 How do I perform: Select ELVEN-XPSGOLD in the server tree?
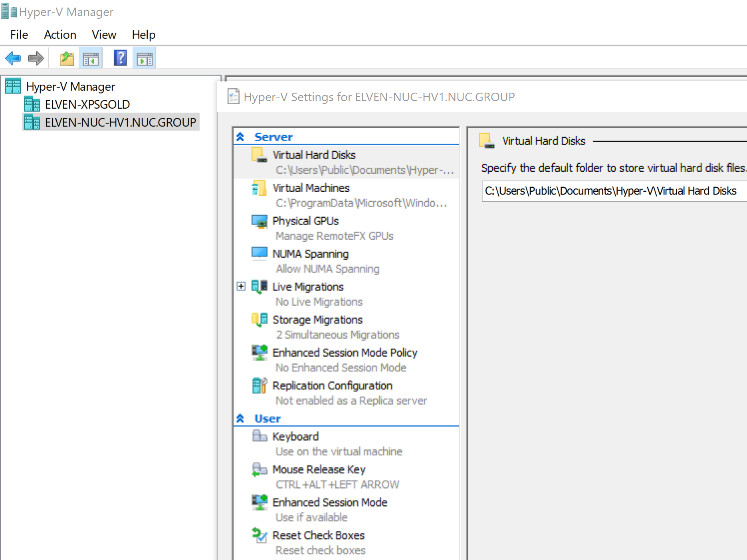tap(87, 105)
